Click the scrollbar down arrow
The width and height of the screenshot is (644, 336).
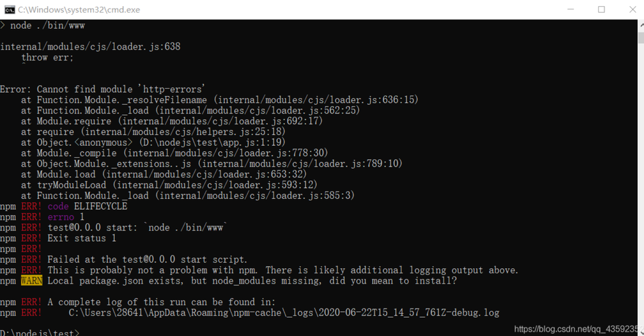pyautogui.click(x=641, y=332)
